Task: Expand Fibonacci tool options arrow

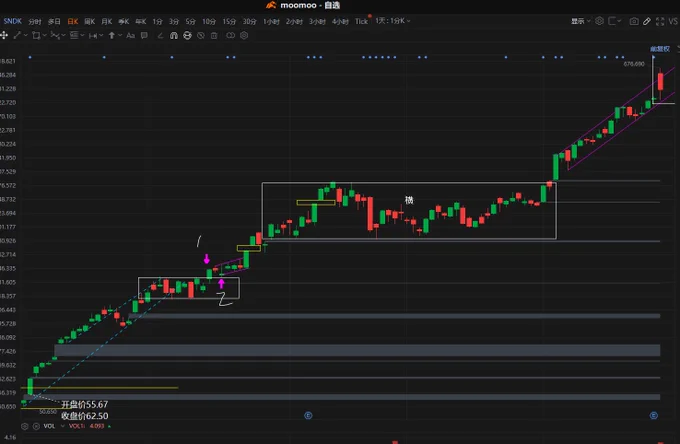Action: pos(82,36)
